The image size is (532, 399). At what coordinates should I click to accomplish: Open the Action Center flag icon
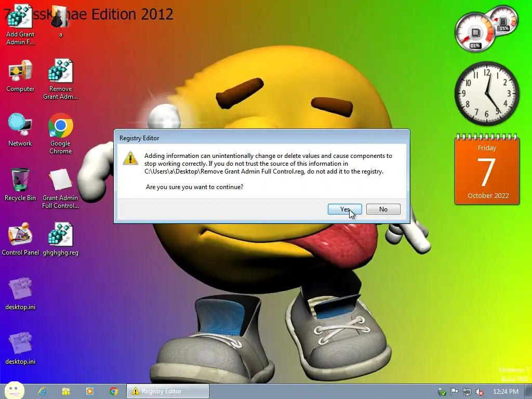coord(454,392)
